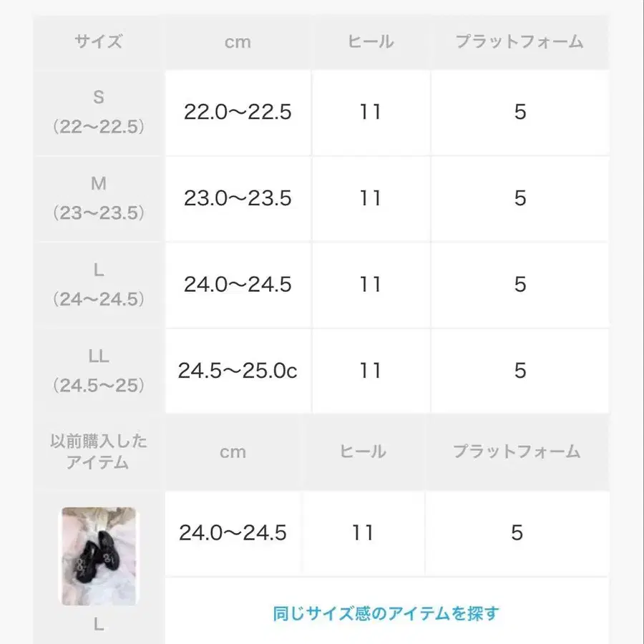Select the L (24〜24.5) size row
This screenshot has height=644, width=644.
99,284
